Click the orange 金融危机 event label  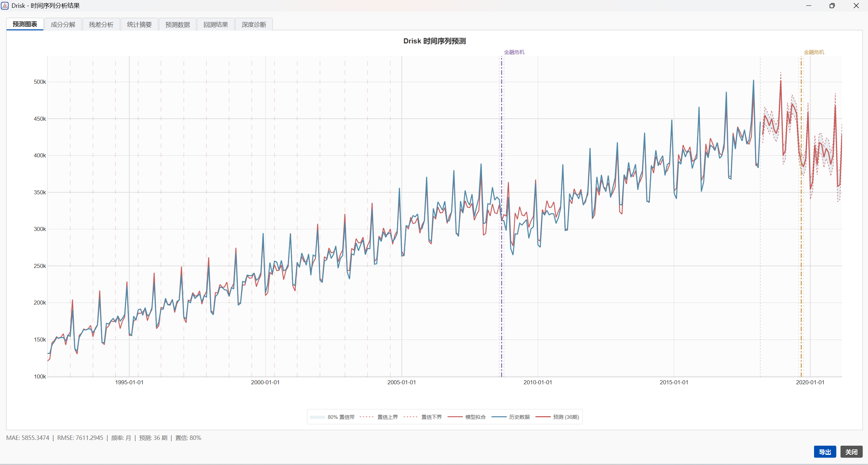pyautogui.click(x=814, y=52)
